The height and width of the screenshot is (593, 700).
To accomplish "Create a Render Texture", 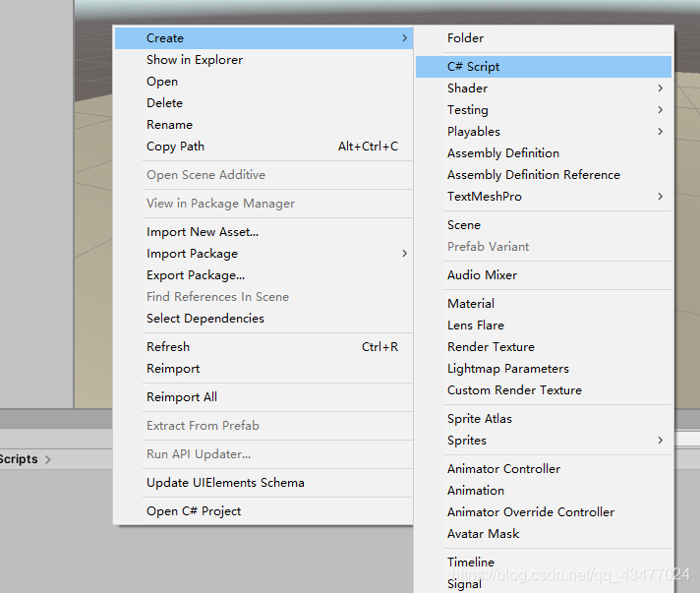I will [x=544, y=347].
